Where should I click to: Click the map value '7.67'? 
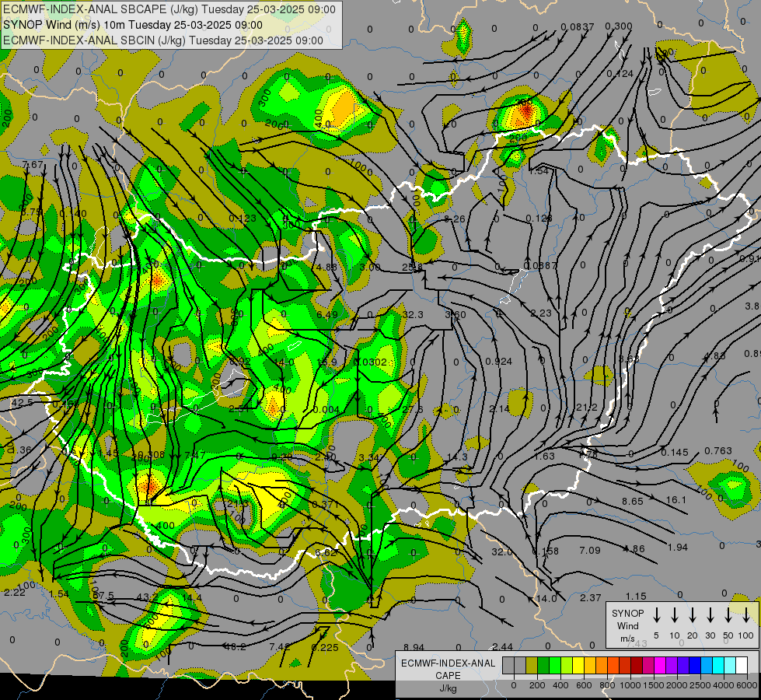pos(33,165)
